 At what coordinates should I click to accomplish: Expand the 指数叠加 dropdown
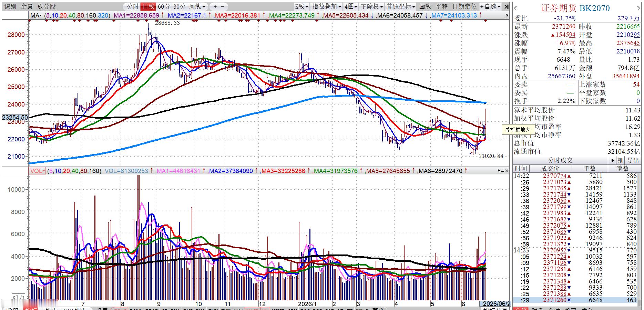(x=326, y=7)
